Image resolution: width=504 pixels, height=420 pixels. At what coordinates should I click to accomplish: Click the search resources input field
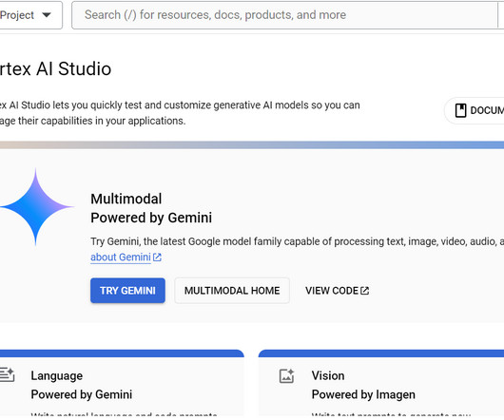point(284,15)
